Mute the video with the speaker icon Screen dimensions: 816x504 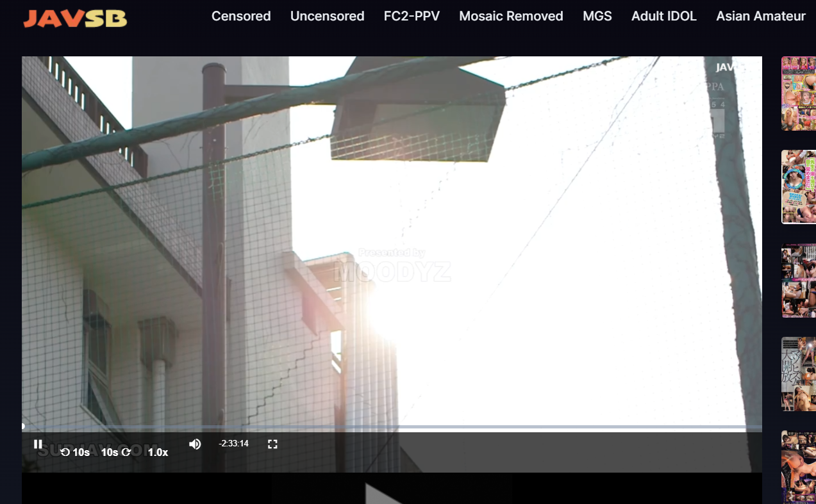pos(195,444)
